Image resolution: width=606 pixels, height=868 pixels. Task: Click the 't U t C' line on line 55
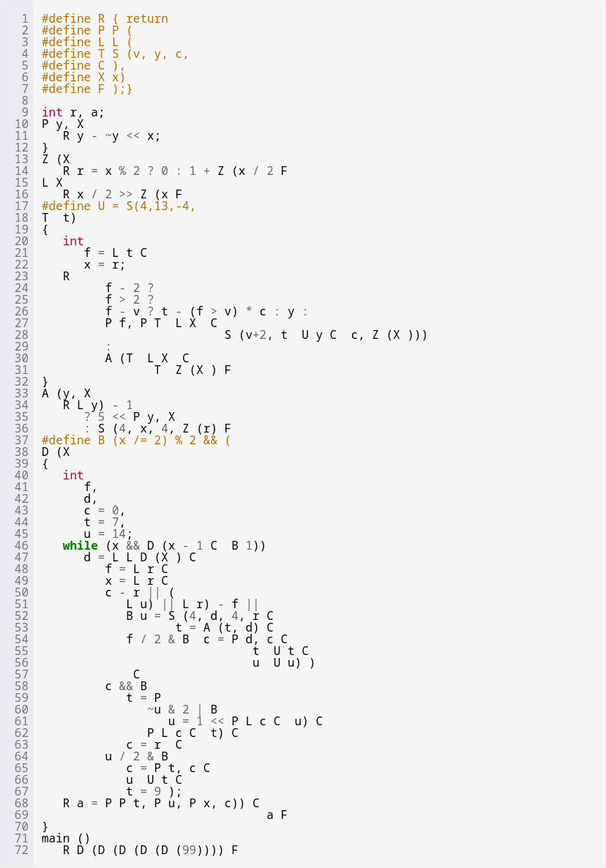[x=280, y=651]
